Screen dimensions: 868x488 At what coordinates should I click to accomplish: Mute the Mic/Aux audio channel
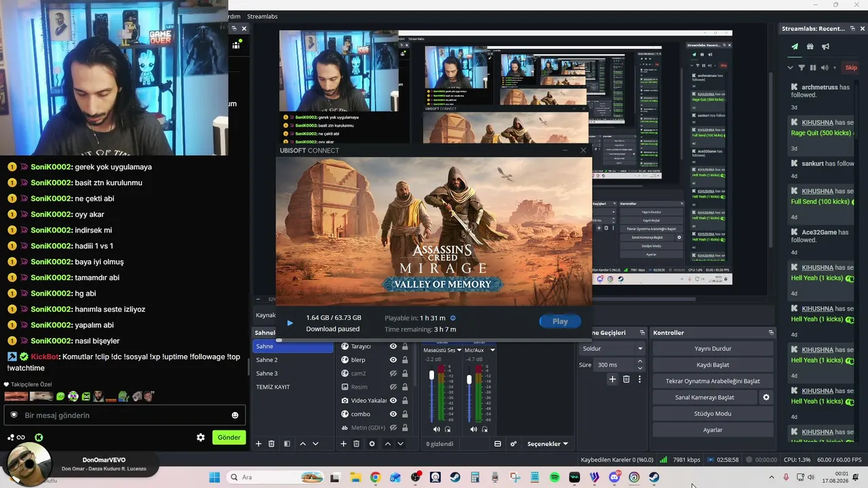[474, 429]
